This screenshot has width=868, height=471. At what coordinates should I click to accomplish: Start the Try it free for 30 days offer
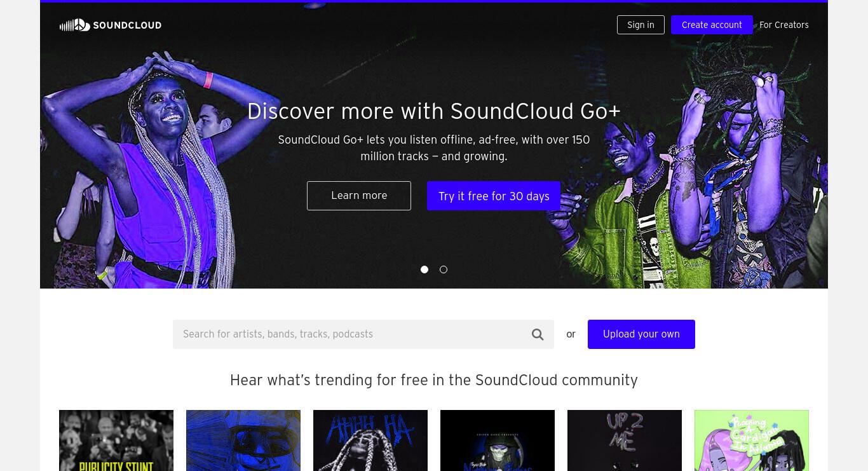point(494,196)
